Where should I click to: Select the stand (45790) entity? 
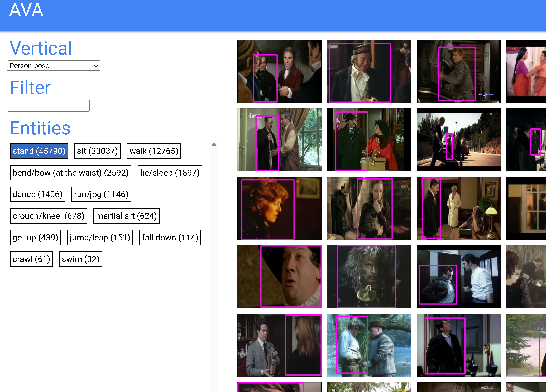coord(39,151)
